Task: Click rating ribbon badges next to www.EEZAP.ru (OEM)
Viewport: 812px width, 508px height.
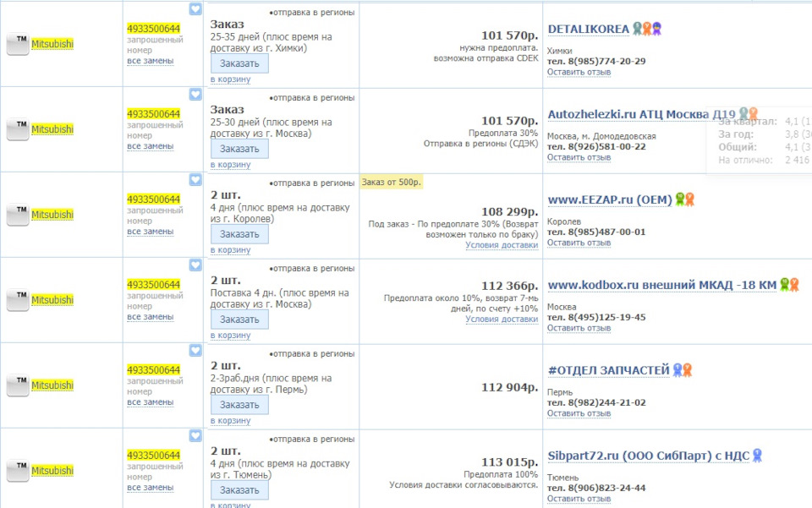Action: click(684, 199)
